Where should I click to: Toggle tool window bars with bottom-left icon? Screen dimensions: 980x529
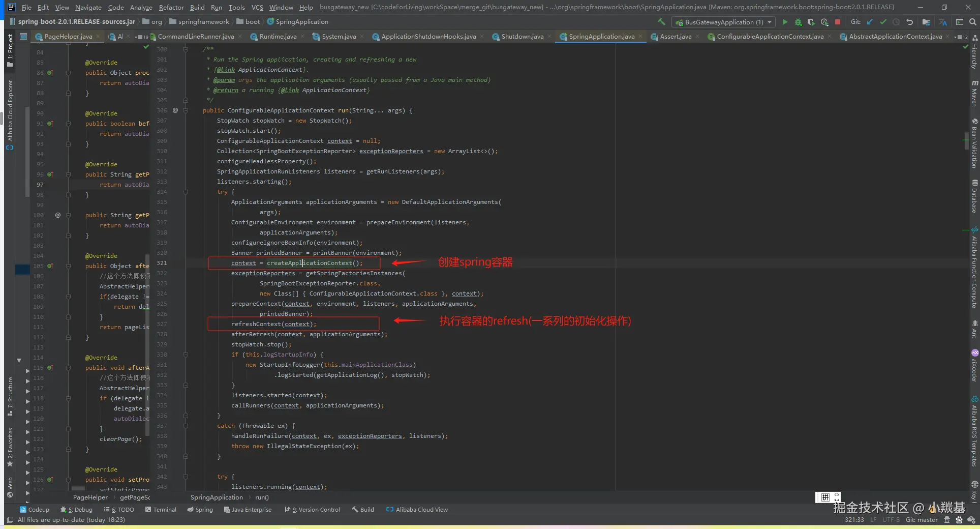(10, 520)
